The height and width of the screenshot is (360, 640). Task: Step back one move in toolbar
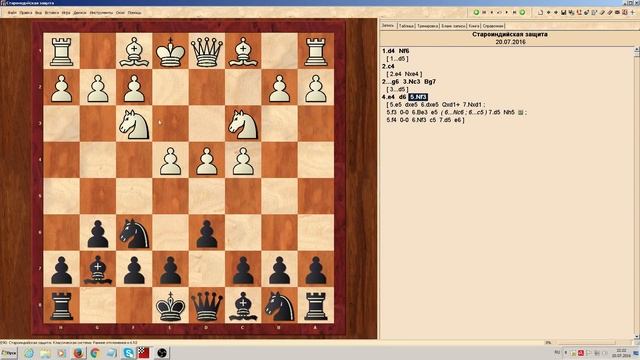(492, 12)
